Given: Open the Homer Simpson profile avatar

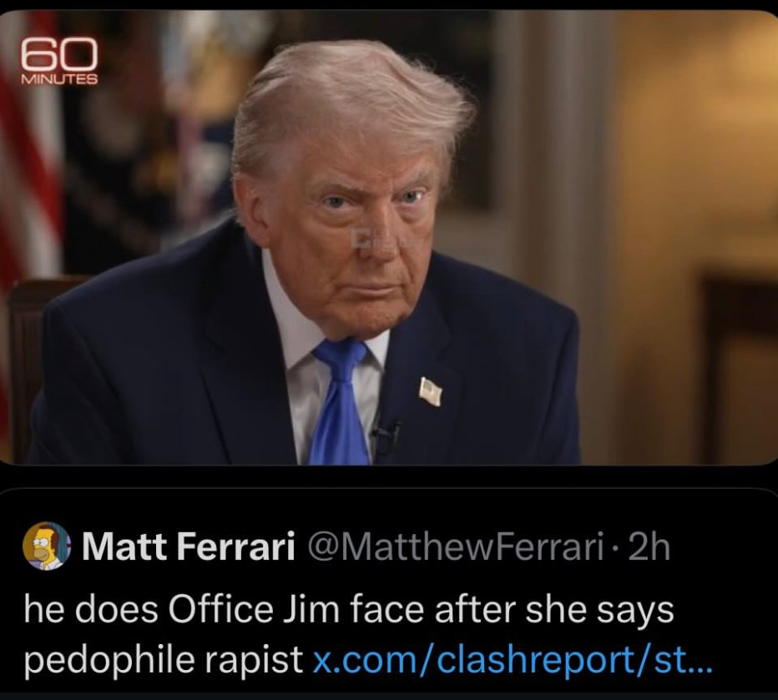Looking at the screenshot, I should (47, 546).
